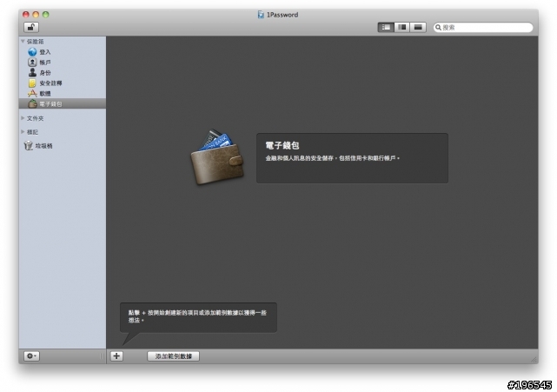This screenshot has height=392, width=557.
Task: Expand the 文件夾 folders section triangle
Action: pos(23,118)
